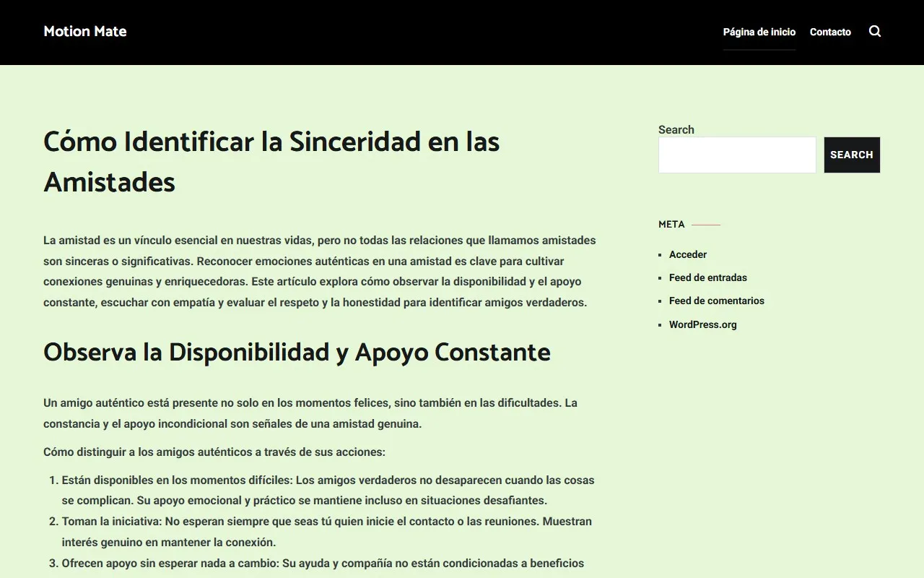The image size is (924, 578).
Task: Click list item Toman la iniciativa
Action: click(326, 531)
